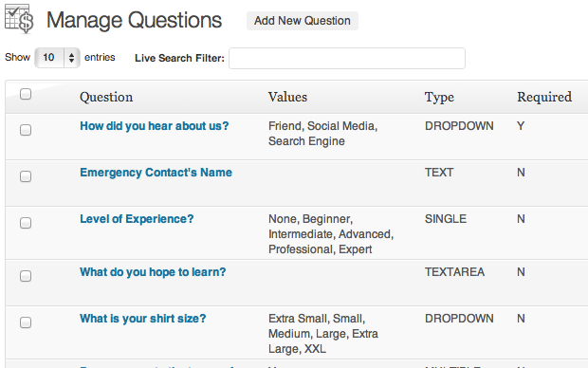
Task: Sort table by Question column header
Action: pos(106,97)
